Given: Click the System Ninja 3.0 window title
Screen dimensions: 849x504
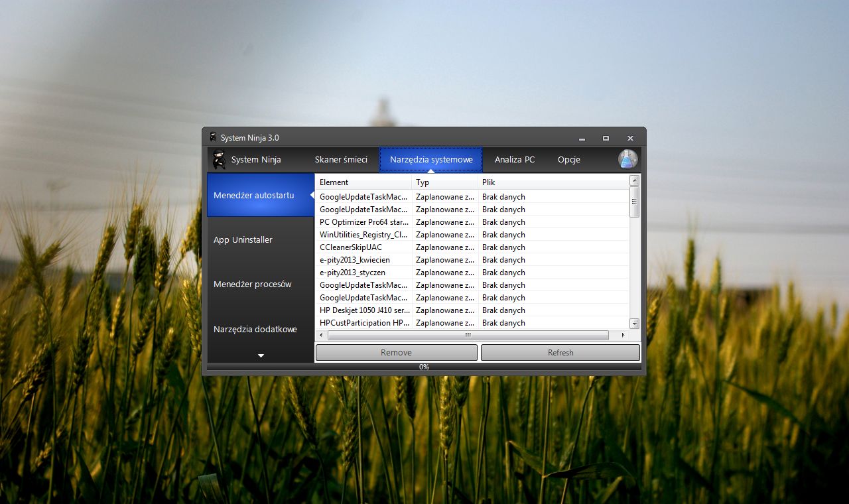Looking at the screenshot, I should coord(250,137).
